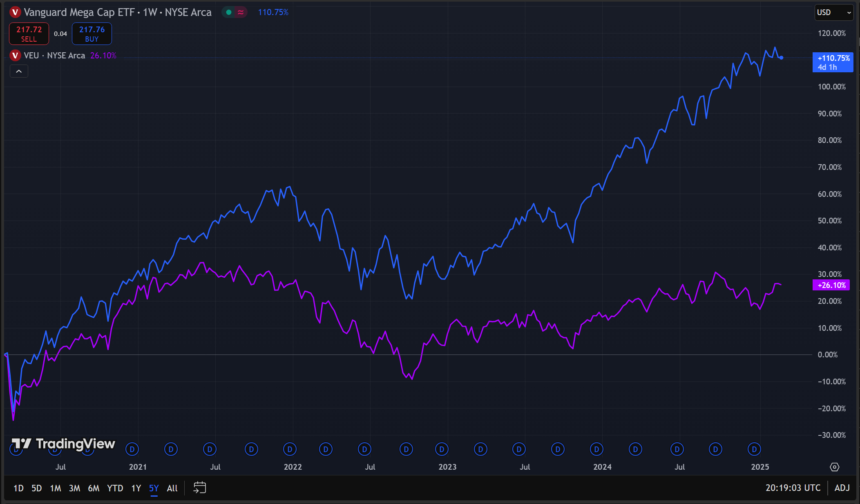Click the Vanguard Mega Cap ETF logo icon
Image resolution: width=860 pixels, height=504 pixels.
point(15,12)
